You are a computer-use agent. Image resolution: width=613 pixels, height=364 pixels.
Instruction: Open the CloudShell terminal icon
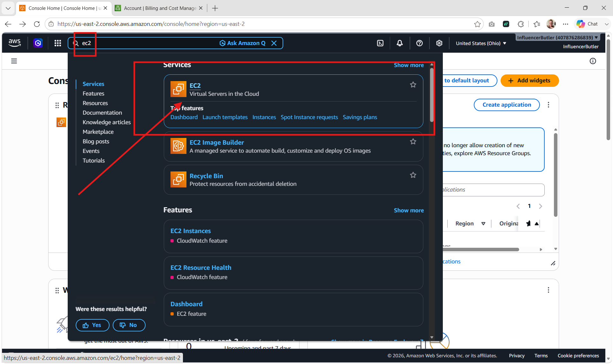[380, 43]
